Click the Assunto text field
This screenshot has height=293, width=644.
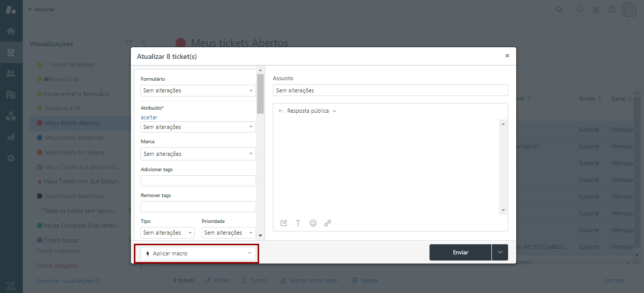[x=390, y=90]
